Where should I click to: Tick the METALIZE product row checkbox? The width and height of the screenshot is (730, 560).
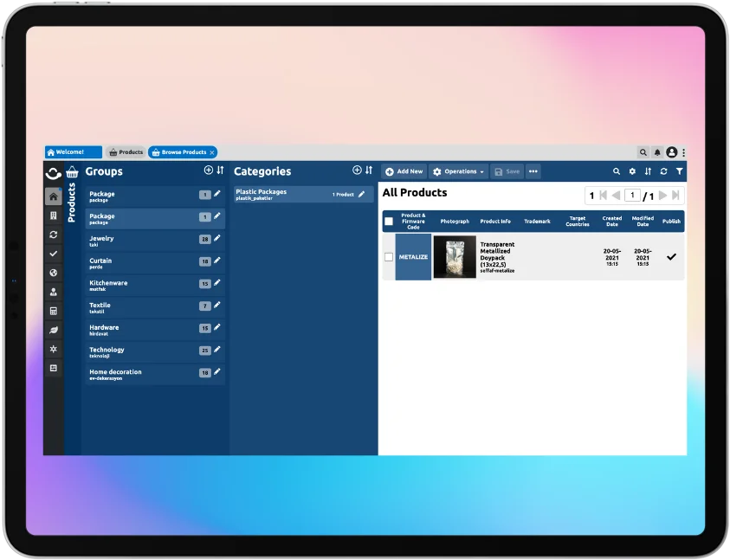pyautogui.click(x=389, y=257)
